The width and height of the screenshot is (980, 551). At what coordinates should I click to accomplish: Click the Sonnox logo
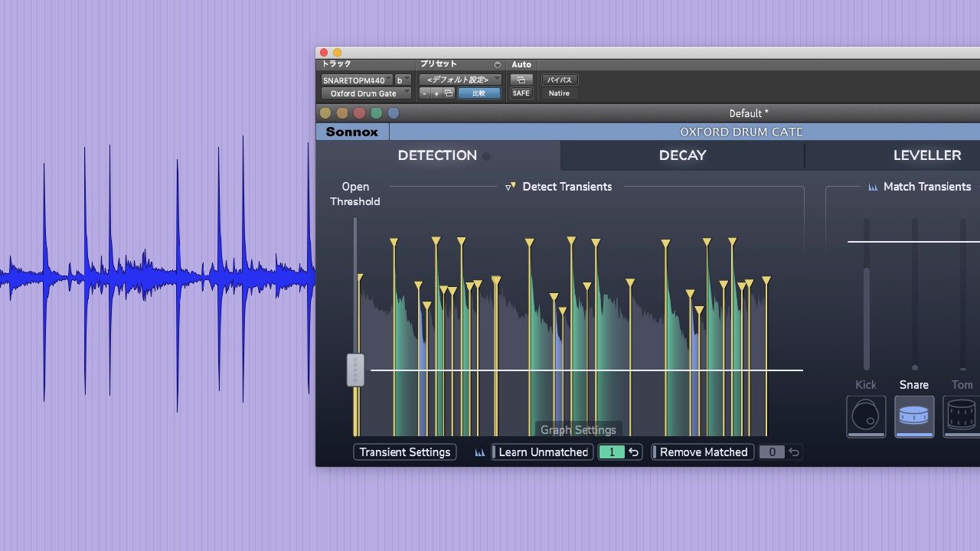pyautogui.click(x=352, y=132)
